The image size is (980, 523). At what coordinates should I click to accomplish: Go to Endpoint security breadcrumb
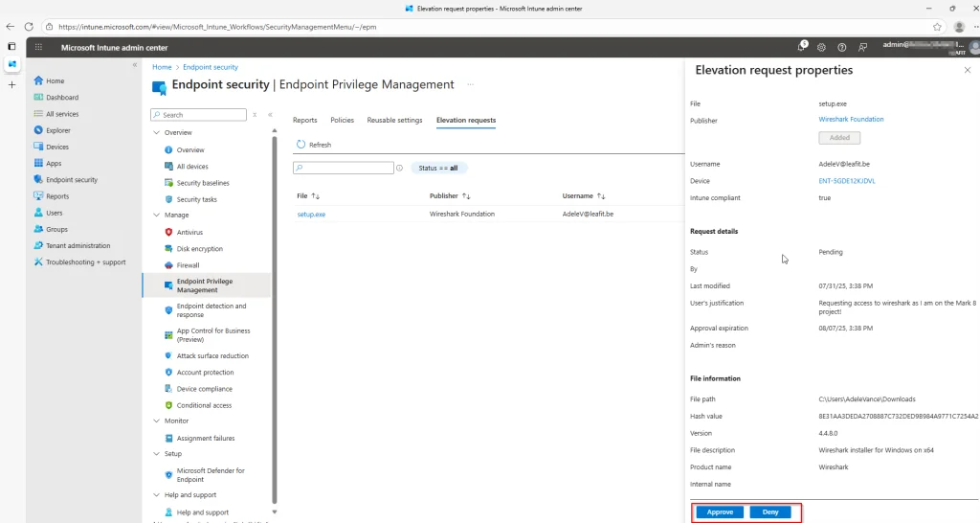[210, 67]
